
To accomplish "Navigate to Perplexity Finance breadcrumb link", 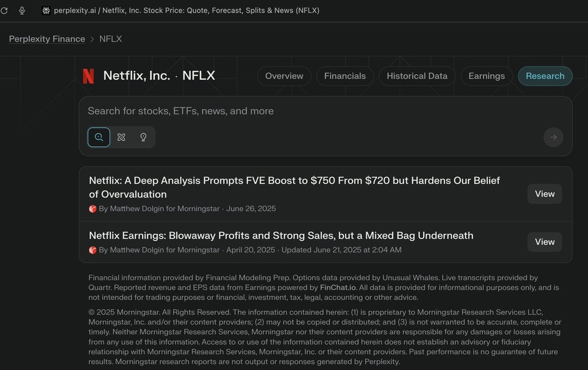I will pyautogui.click(x=47, y=39).
